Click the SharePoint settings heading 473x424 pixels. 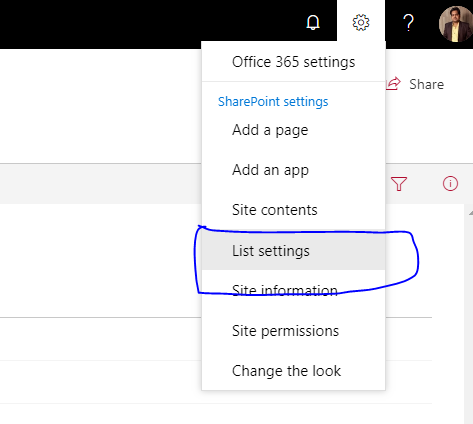(273, 102)
